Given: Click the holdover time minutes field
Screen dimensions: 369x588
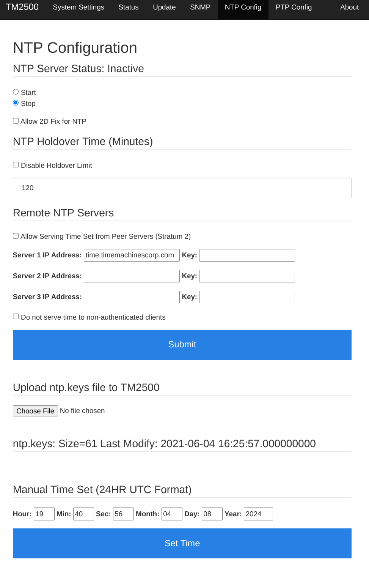Looking at the screenshot, I should pos(182,188).
